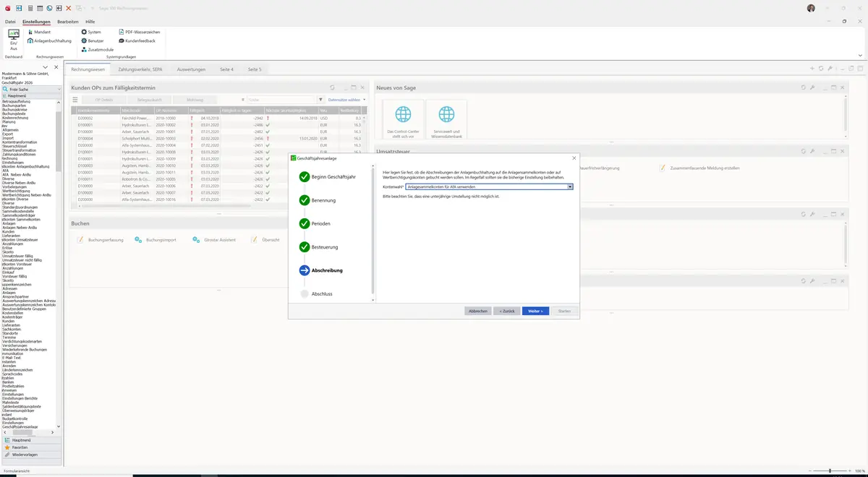
Task: Click the red X icon in the quick access toolbar
Action: 68,8
